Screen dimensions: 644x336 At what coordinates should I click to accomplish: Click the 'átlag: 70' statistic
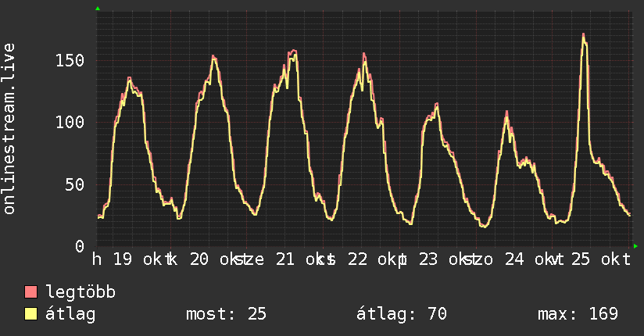pyautogui.click(x=402, y=314)
